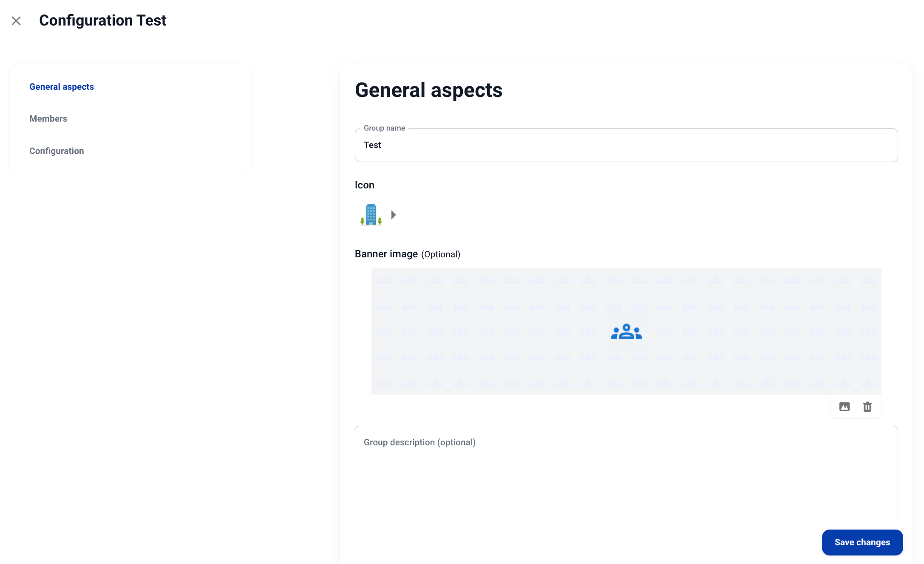This screenshot has height=564, width=924.
Task: Click the Icon section label
Action: point(364,185)
